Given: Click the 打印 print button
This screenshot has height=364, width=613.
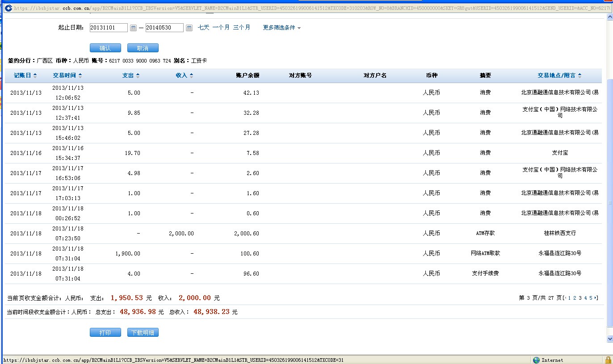Looking at the screenshot, I should 105,333.
